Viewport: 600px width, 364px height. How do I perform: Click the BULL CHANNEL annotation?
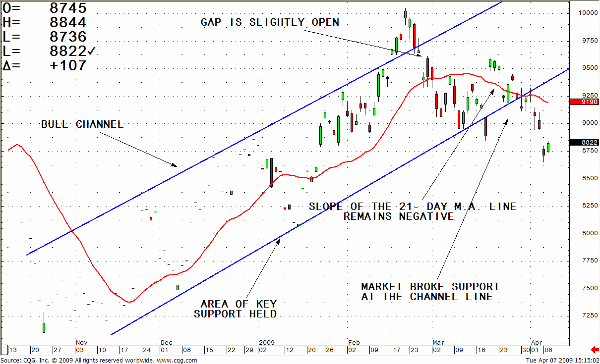coord(82,124)
